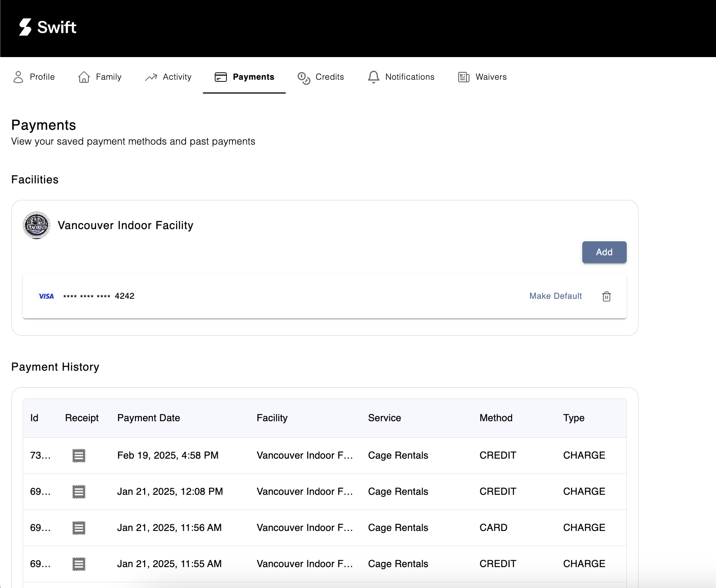716x588 pixels.
Task: Sort by Payment Date column header
Action: (x=149, y=418)
